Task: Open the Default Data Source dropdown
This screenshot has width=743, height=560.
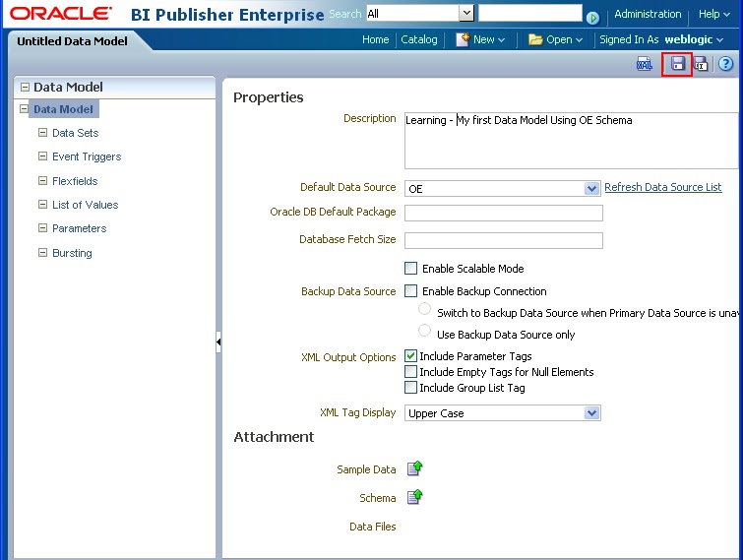Action: (591, 189)
